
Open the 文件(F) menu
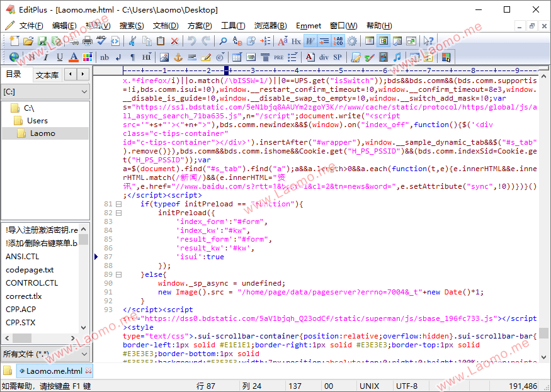coord(31,26)
